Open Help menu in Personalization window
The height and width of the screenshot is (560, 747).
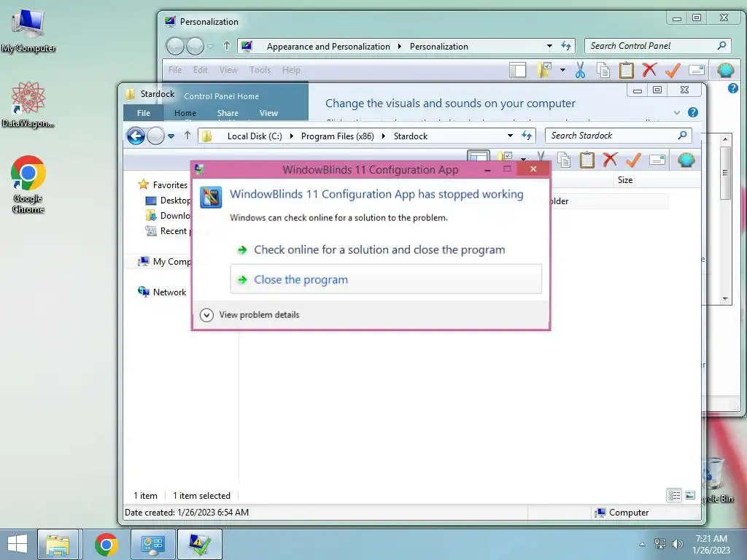tap(291, 70)
